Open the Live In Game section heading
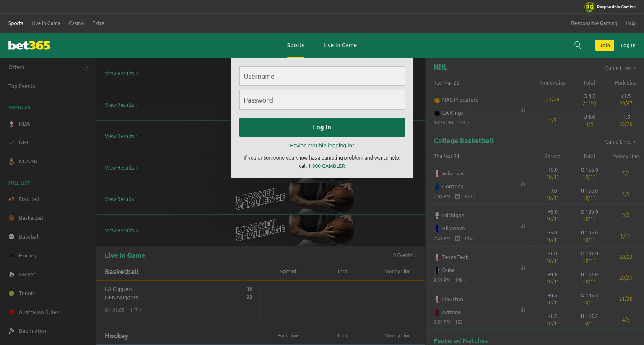The image size is (644, 345). (x=125, y=255)
